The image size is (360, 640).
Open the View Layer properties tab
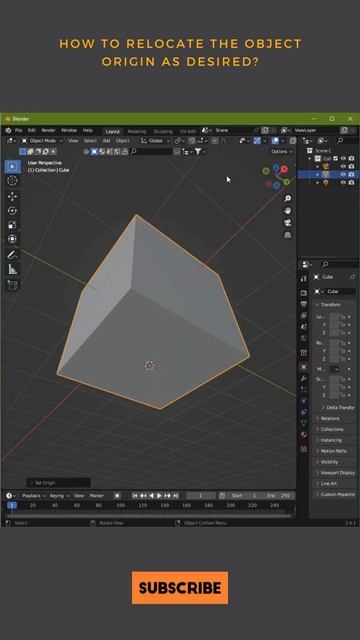pyautogui.click(x=304, y=316)
